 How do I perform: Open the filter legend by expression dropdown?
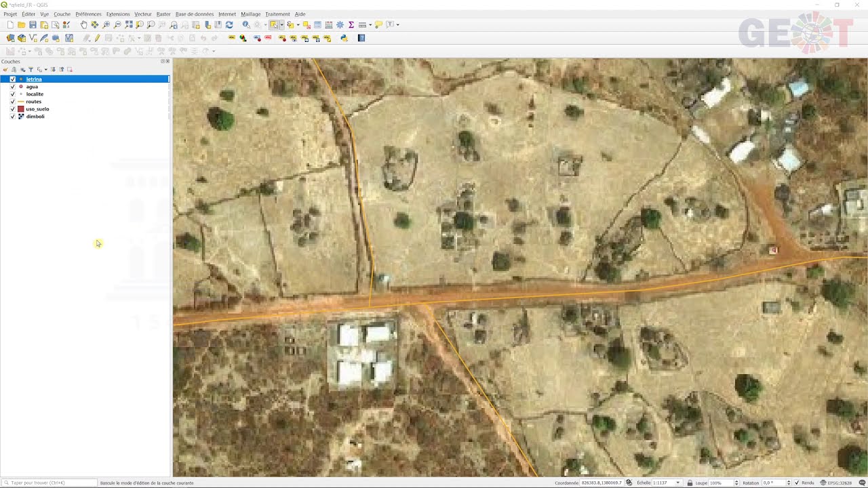[46, 70]
